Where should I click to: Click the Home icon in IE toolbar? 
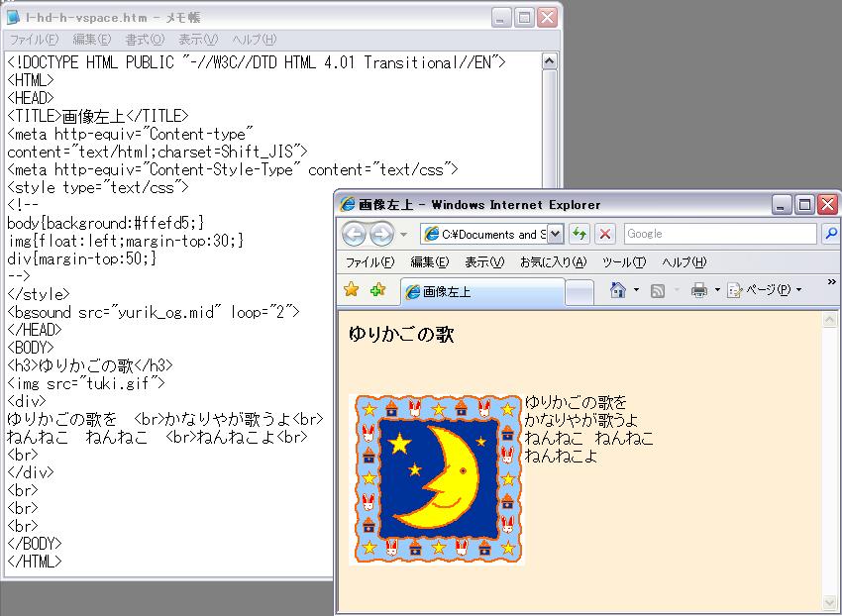coord(618,290)
